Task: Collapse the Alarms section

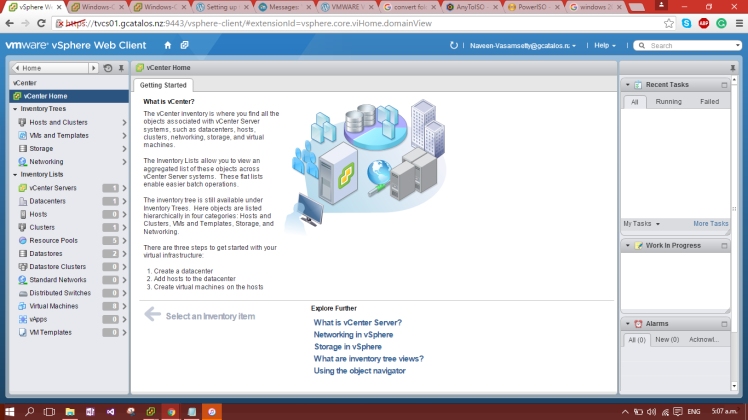Action: click(x=628, y=324)
